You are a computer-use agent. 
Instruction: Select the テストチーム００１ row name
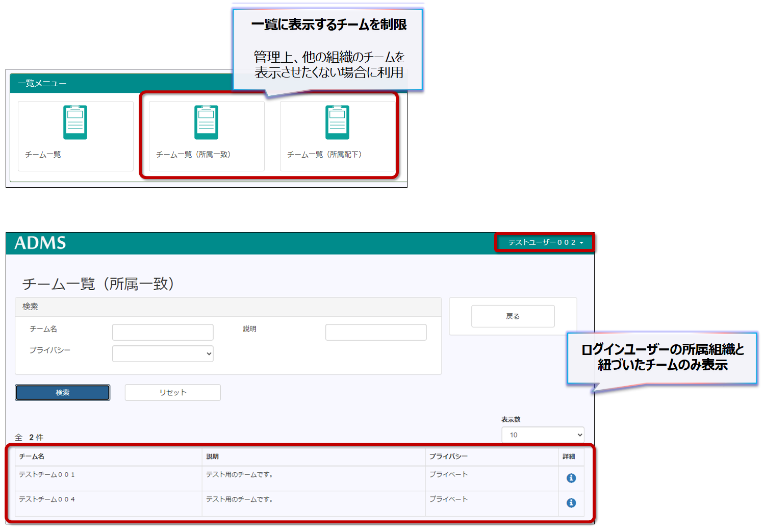[x=47, y=474]
